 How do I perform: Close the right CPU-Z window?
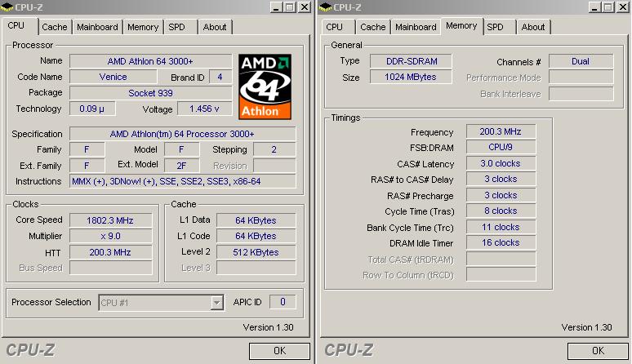[623, 7]
